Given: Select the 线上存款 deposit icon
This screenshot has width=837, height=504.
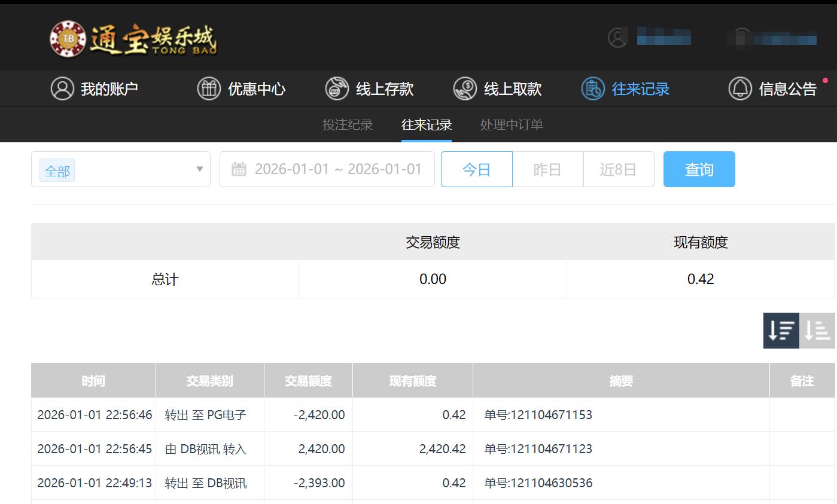Looking at the screenshot, I should 337,88.
